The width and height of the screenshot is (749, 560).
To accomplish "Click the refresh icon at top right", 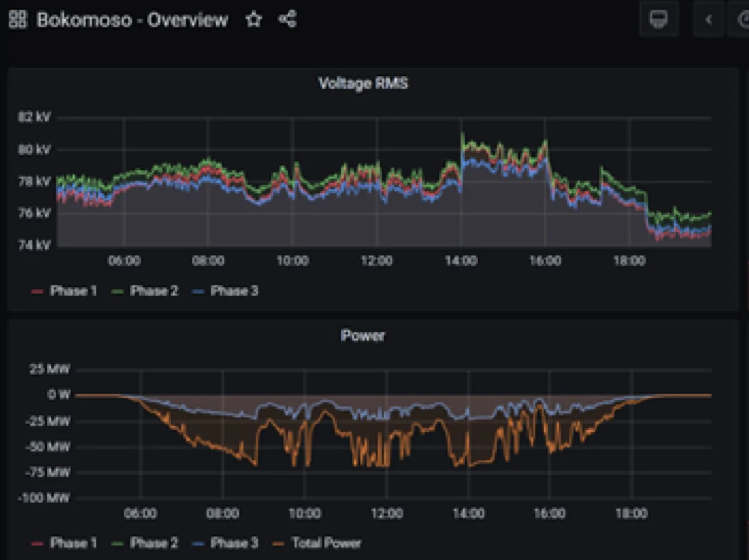I will 745,19.
